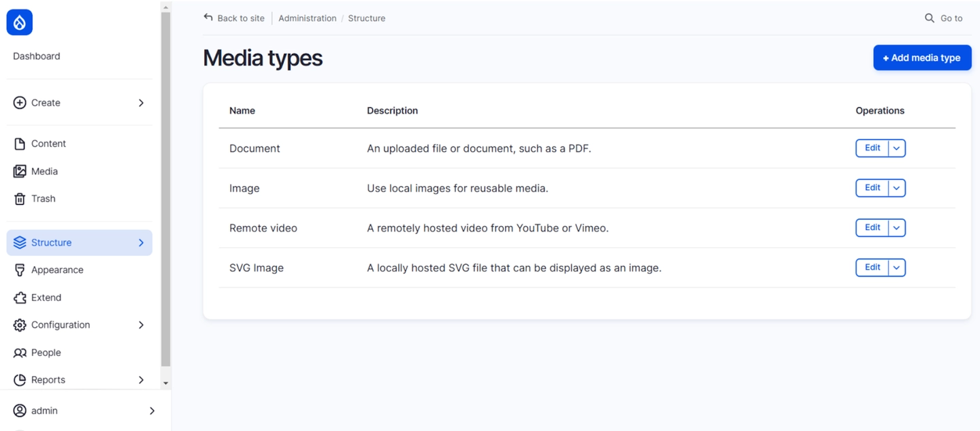Click the sidebar scrollbar thumb
This screenshot has height=431, width=980.
click(x=165, y=189)
